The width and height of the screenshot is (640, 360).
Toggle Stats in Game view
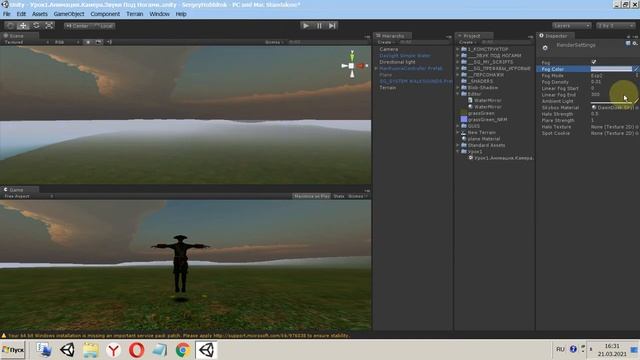point(339,196)
